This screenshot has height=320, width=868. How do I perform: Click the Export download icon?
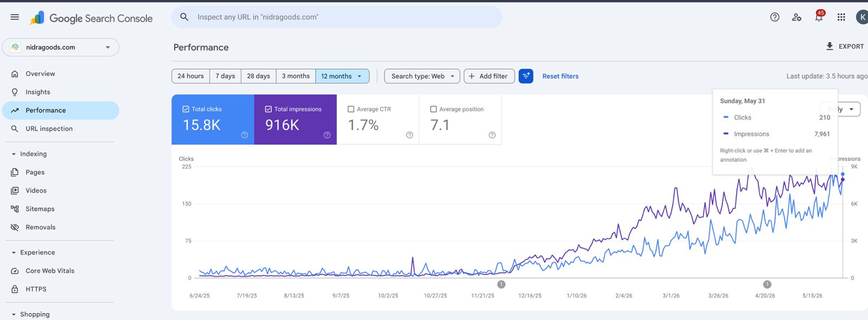point(829,46)
